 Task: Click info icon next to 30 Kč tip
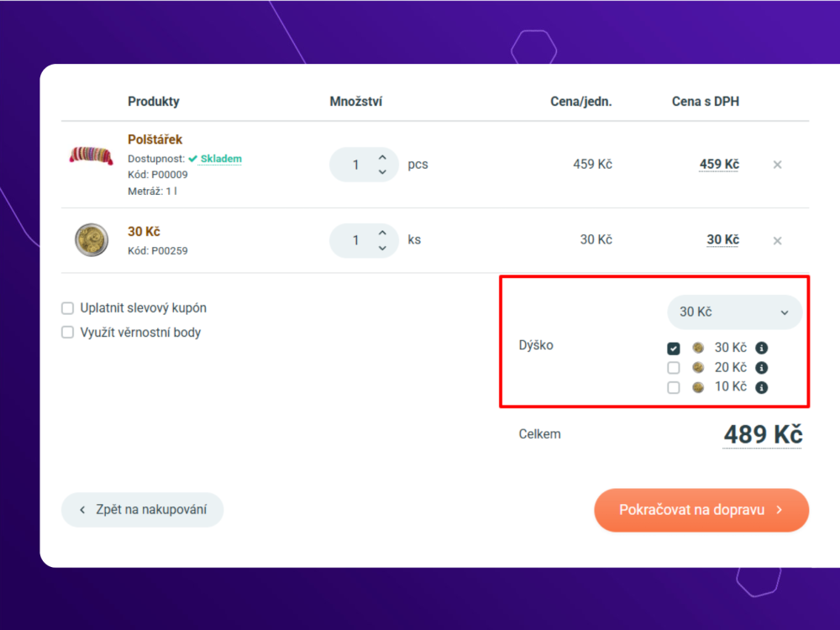pyautogui.click(x=761, y=349)
